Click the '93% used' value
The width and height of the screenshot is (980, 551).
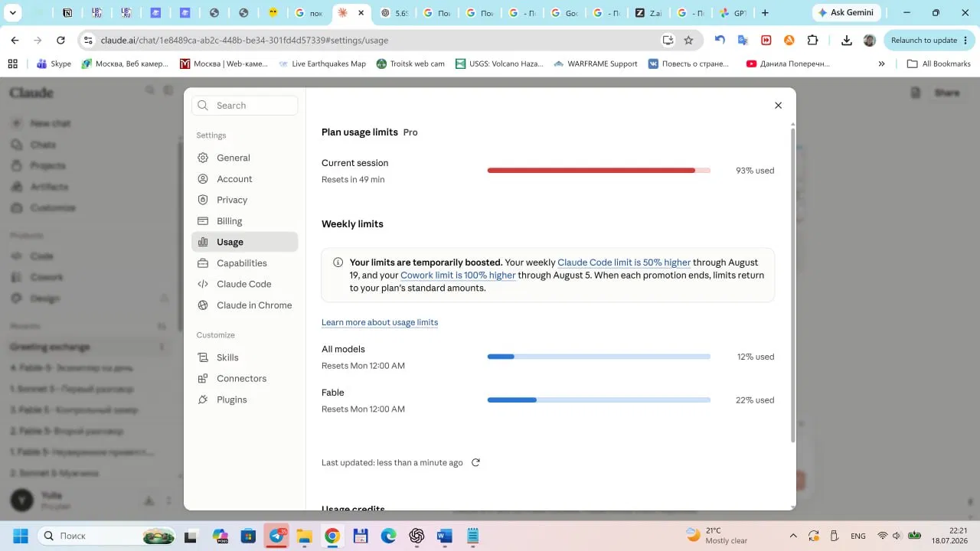755,171
